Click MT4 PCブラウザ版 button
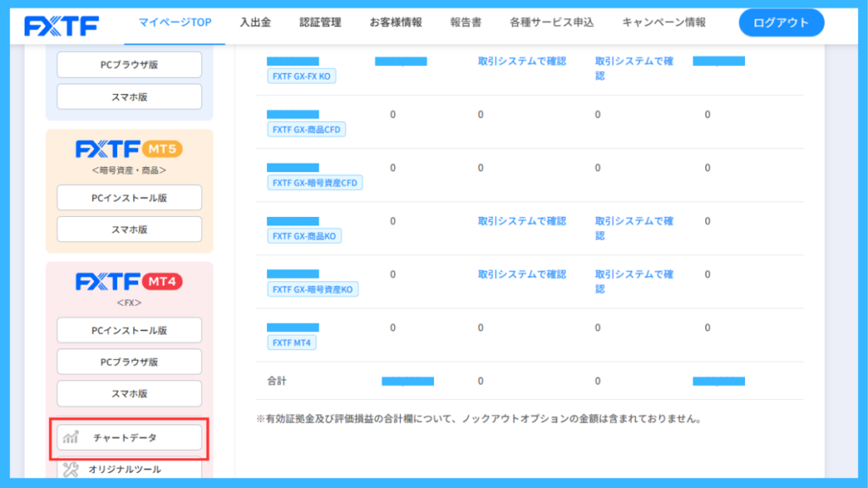The image size is (868, 488). point(130,362)
